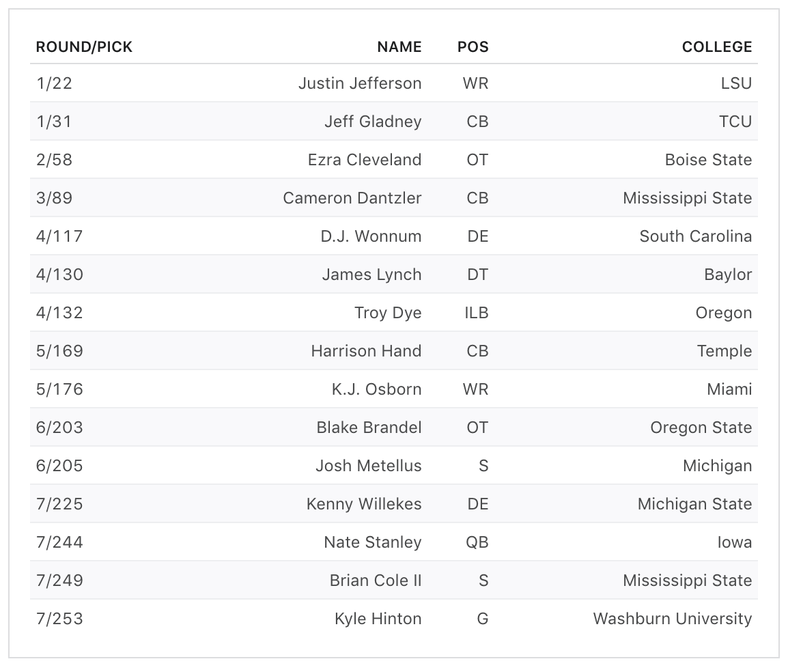Click the QB position cell
Screen dimensions: 788x672
tap(476, 542)
